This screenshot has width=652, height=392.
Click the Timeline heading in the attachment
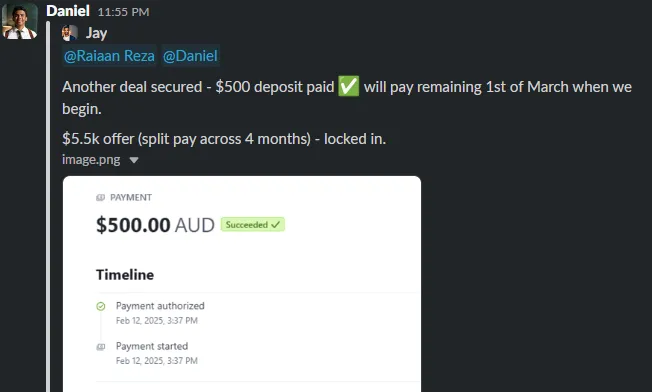pos(125,275)
